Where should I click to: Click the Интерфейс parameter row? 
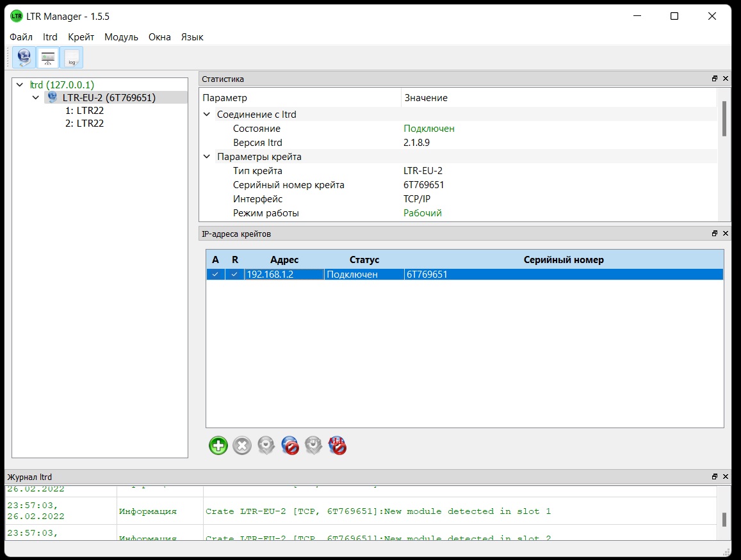(x=257, y=199)
